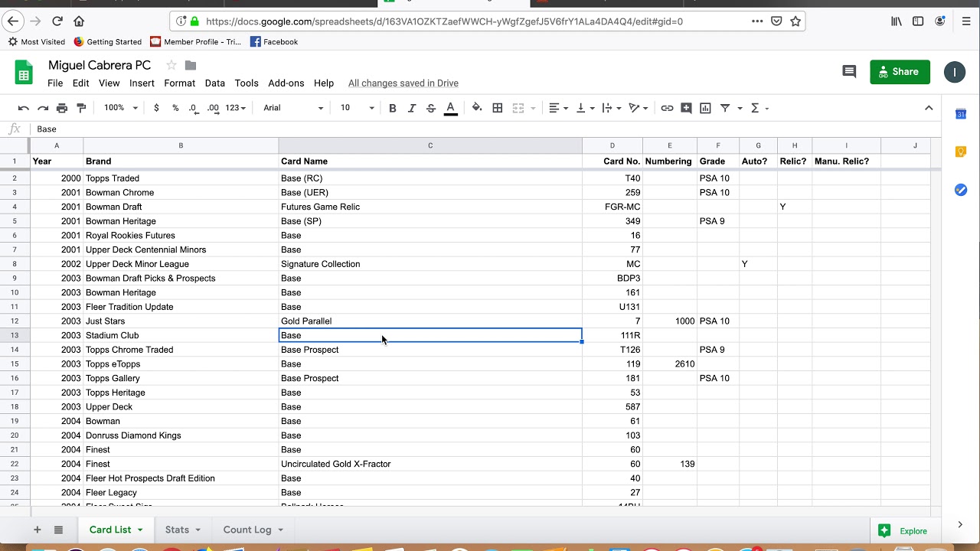980x551 pixels.
Task: Open the horizontal align dropdown
Action: (559, 108)
